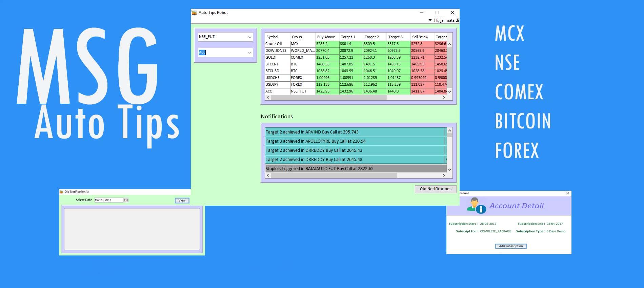Click notifications list right scroll arrow
Screen dimensions: 644x288
(x=444, y=176)
